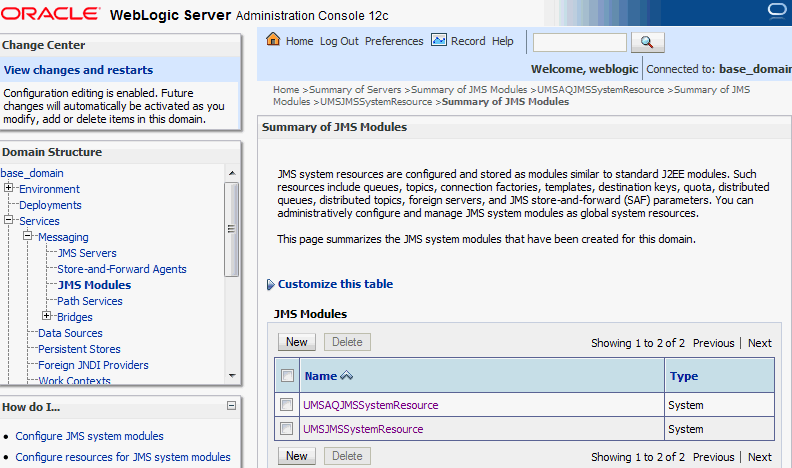Expand the Environment tree node
The image size is (792, 468).
pyautogui.click(x=9, y=188)
